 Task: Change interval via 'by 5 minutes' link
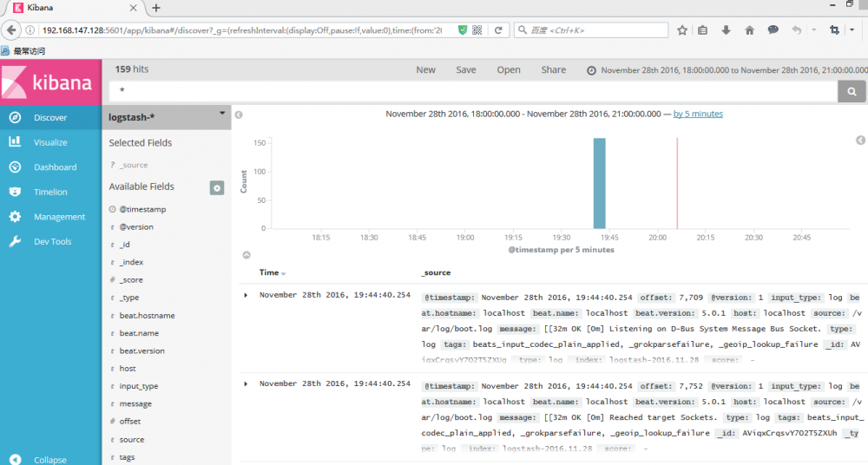tap(698, 114)
